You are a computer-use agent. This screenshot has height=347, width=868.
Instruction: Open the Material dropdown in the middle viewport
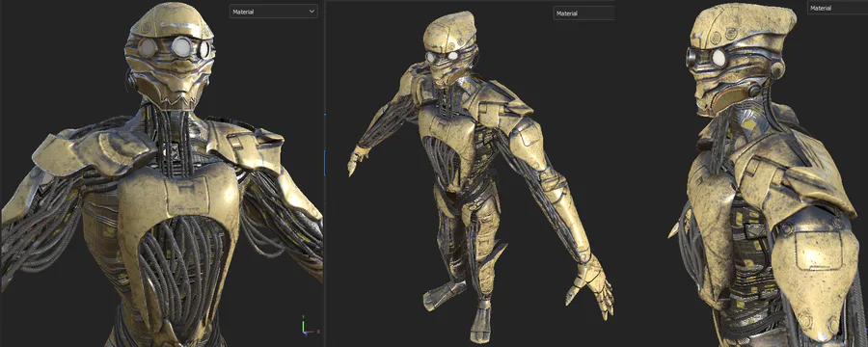pyautogui.click(x=583, y=13)
